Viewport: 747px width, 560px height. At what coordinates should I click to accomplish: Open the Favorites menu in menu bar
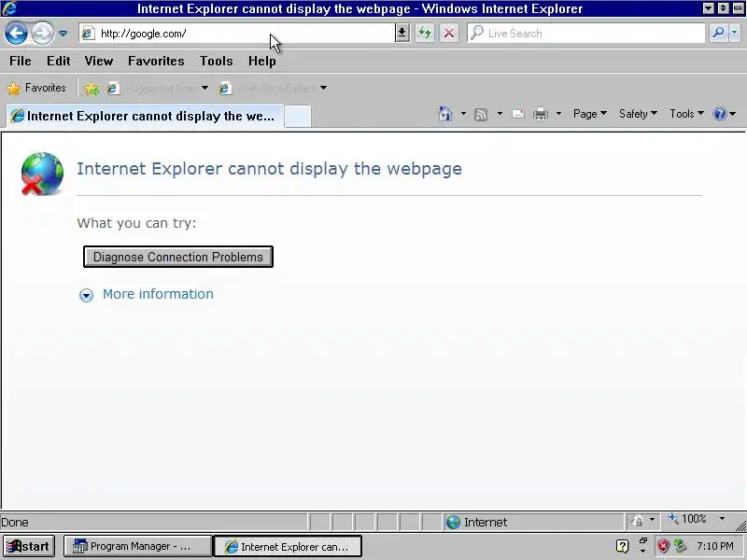(x=156, y=61)
